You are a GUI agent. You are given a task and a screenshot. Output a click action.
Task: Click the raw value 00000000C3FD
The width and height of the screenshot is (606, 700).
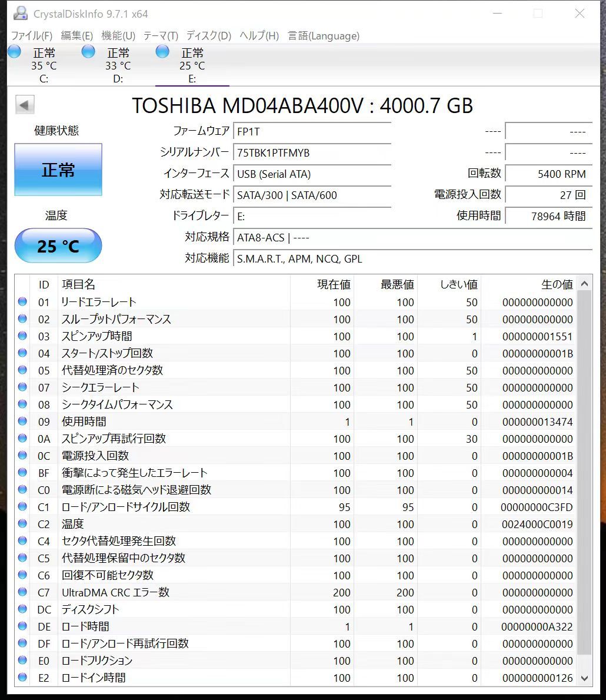(x=537, y=507)
